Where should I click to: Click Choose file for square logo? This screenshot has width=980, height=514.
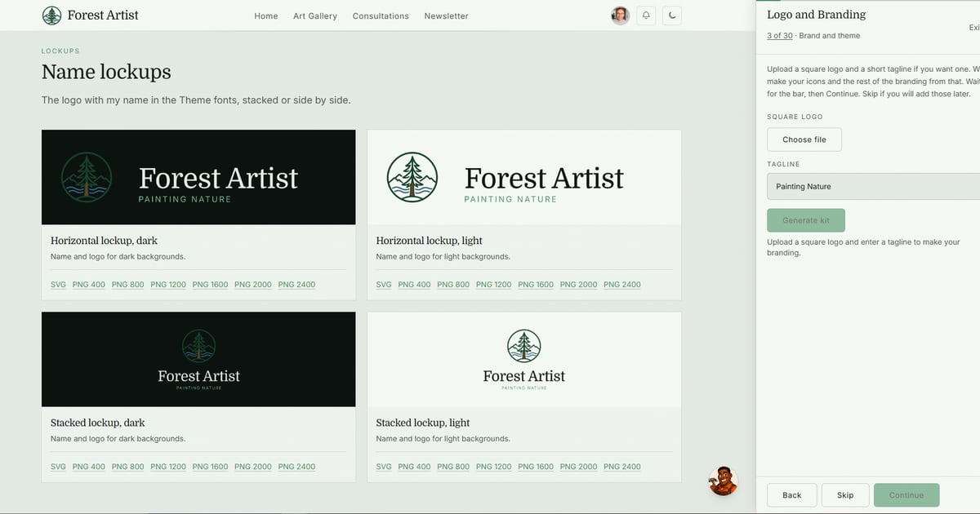[x=804, y=140]
